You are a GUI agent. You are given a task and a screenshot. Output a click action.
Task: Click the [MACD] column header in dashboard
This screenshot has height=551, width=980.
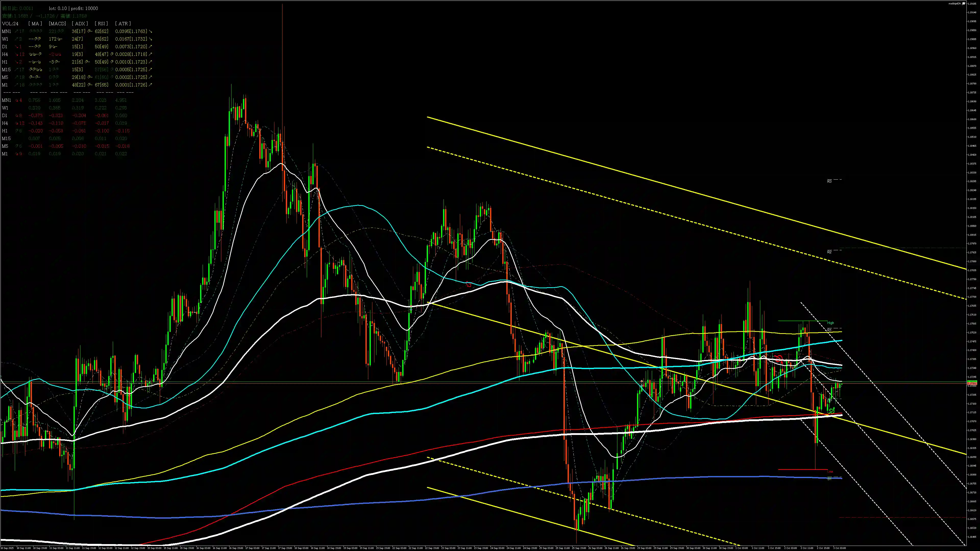pyautogui.click(x=57, y=23)
